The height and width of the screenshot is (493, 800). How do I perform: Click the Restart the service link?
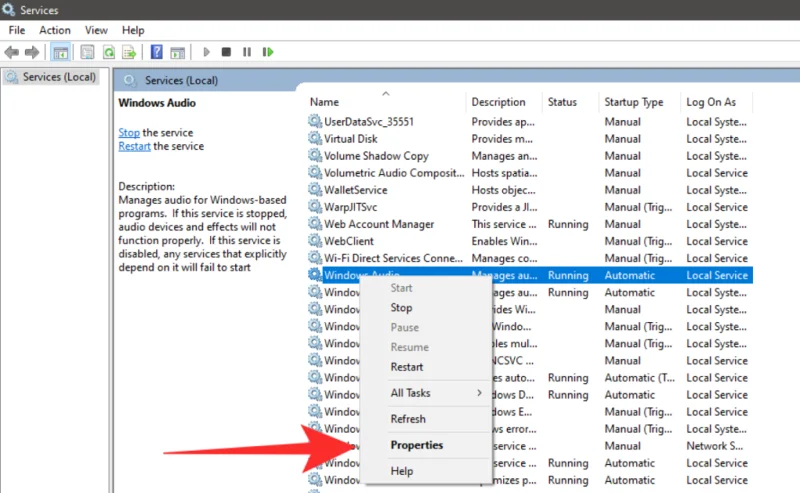tap(134, 146)
